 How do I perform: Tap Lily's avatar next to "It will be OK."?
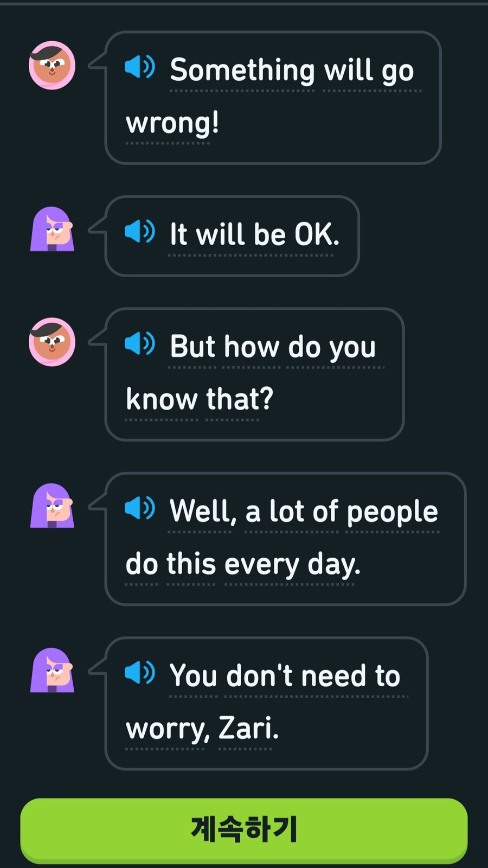(x=52, y=229)
